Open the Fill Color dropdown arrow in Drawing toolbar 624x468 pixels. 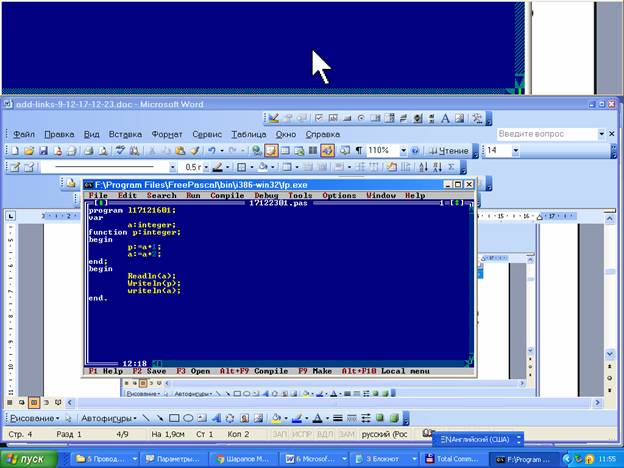click(286, 419)
